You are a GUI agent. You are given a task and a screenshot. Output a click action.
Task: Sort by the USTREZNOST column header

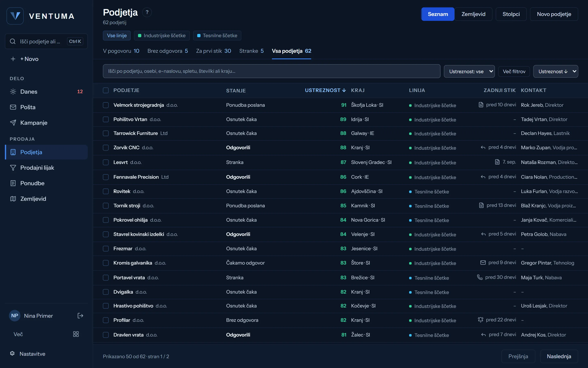click(325, 90)
